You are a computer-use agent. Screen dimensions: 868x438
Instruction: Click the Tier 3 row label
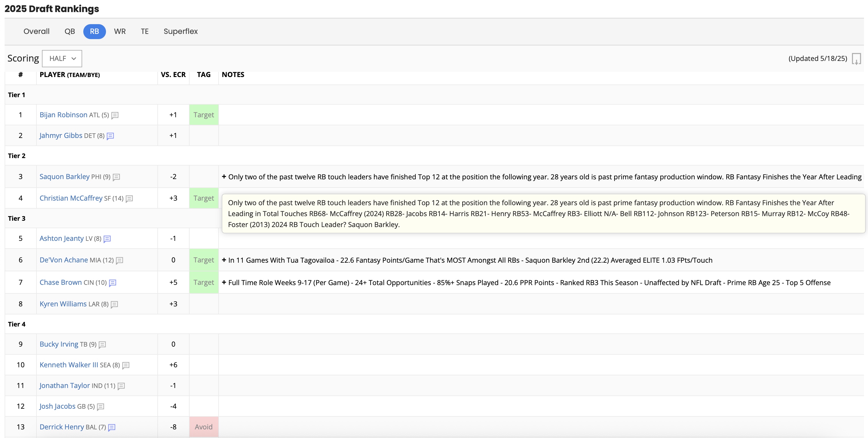[x=16, y=218]
